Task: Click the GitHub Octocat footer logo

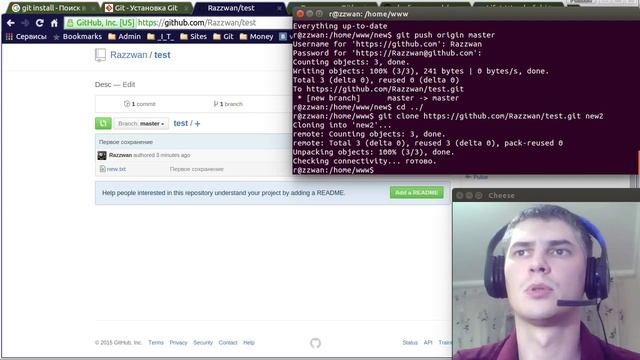Action: click(x=316, y=343)
